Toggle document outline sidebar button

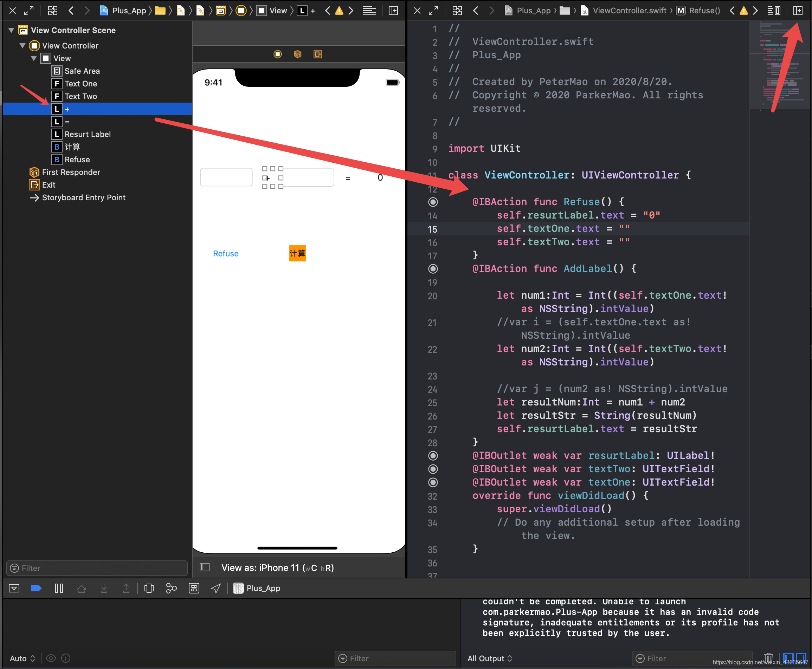pos(205,567)
